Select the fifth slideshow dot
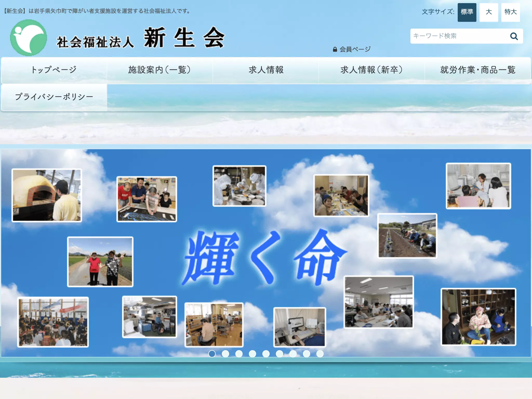Viewport: 532px width, 399px height. pyautogui.click(x=266, y=354)
